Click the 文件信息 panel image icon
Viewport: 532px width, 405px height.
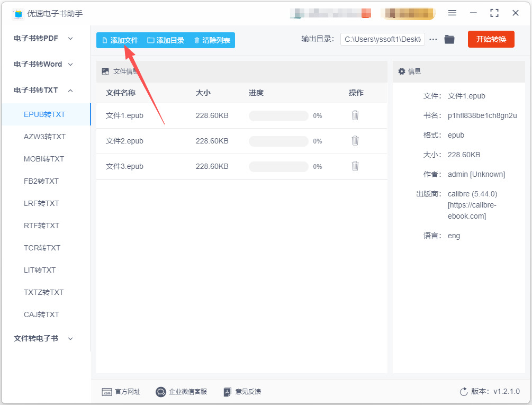[105, 71]
